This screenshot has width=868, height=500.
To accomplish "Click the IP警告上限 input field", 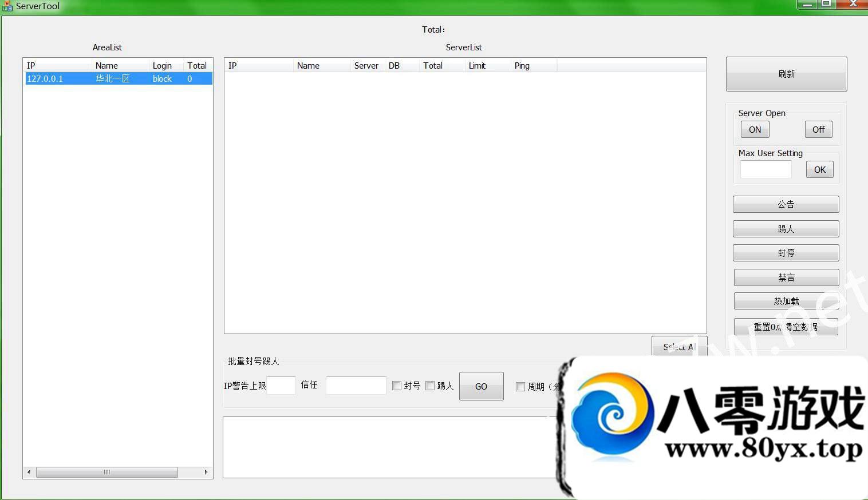I will point(281,386).
